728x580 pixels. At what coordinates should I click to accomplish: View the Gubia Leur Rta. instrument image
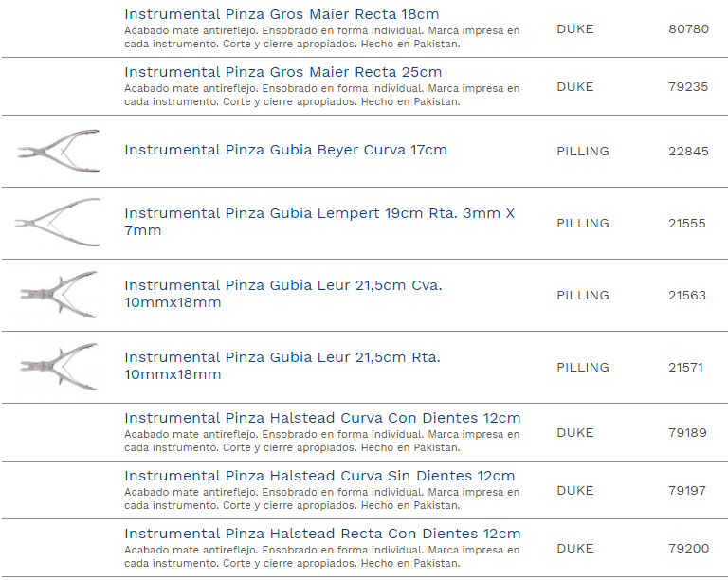(58, 368)
